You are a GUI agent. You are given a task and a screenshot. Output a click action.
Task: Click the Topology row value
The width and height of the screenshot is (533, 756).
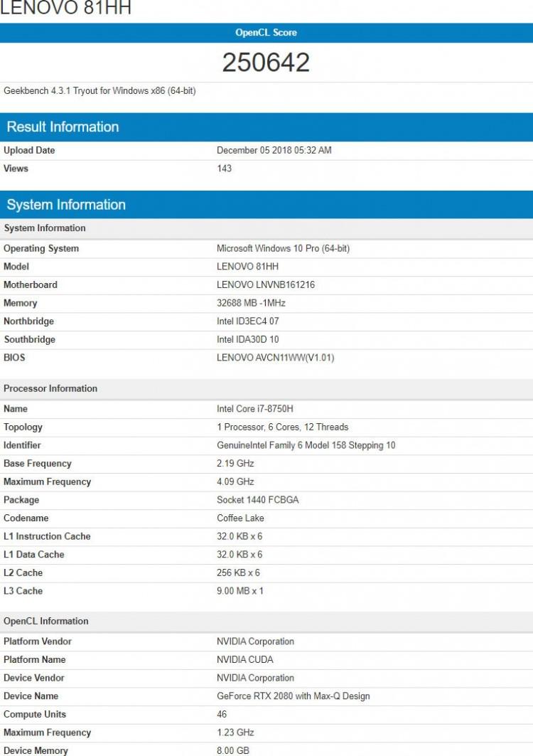click(x=282, y=427)
